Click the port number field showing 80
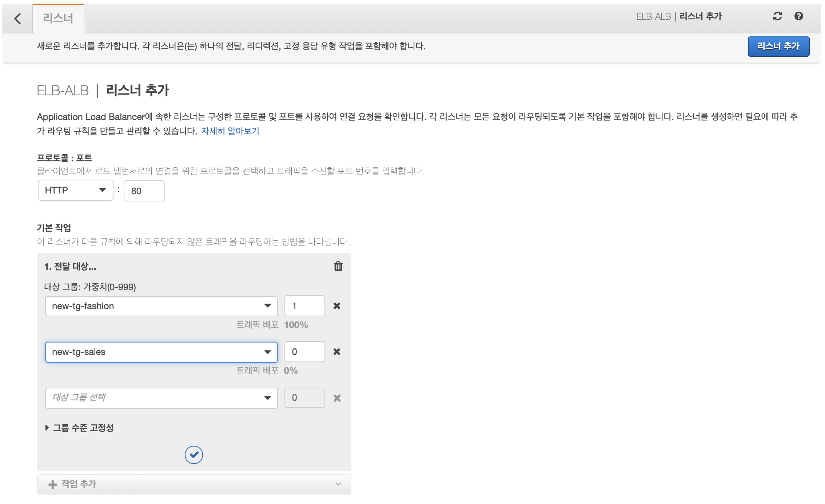 (x=144, y=191)
